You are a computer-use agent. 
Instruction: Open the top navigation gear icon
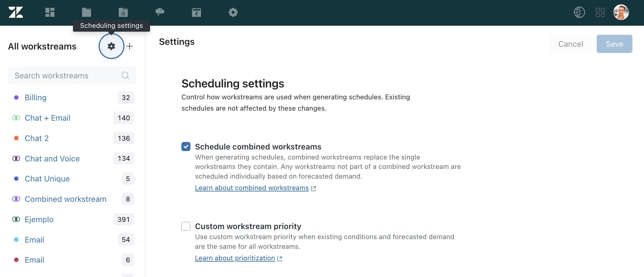233,13
